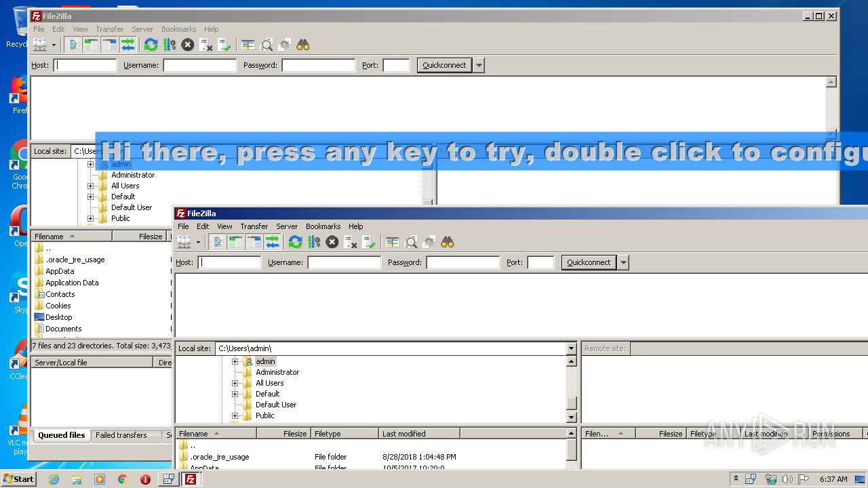Refresh file lists in front FileZilla window
868x488 pixels.
(x=295, y=242)
